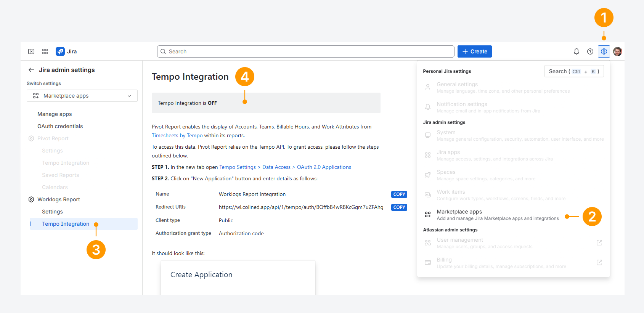
Task: Click the System monitor icon
Action: [428, 135]
